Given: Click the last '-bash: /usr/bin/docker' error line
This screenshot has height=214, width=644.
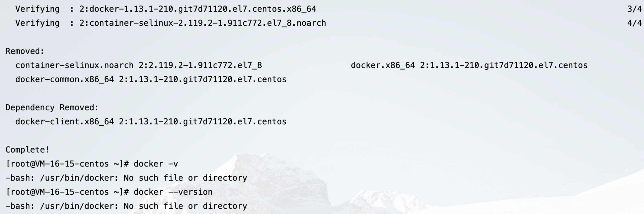Looking at the screenshot, I should tap(126, 206).
